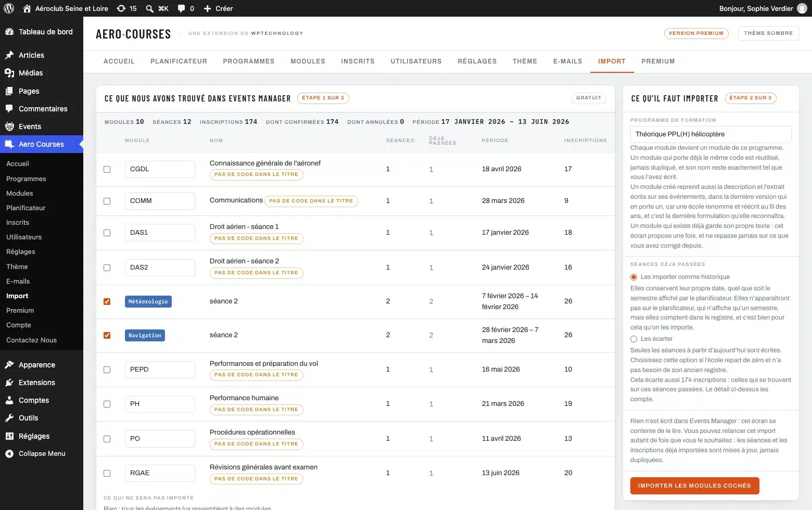
Task: Click the Réglages sidebar icon at bottom
Action: point(9,436)
